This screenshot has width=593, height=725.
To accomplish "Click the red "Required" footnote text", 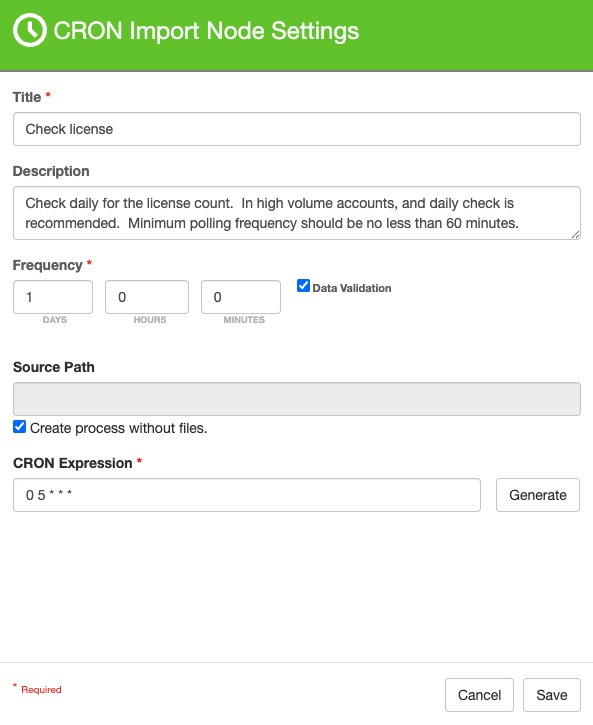I will [x=41, y=689].
